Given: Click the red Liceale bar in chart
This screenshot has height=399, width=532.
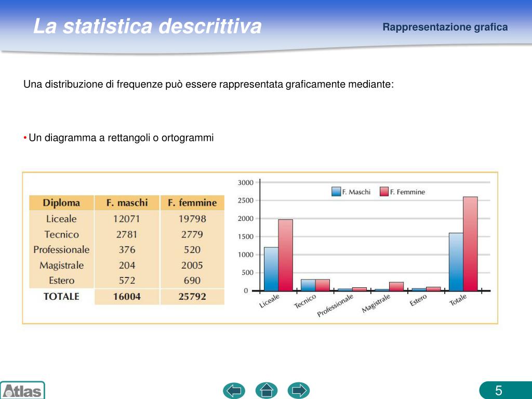Looking at the screenshot, I should (286, 255).
